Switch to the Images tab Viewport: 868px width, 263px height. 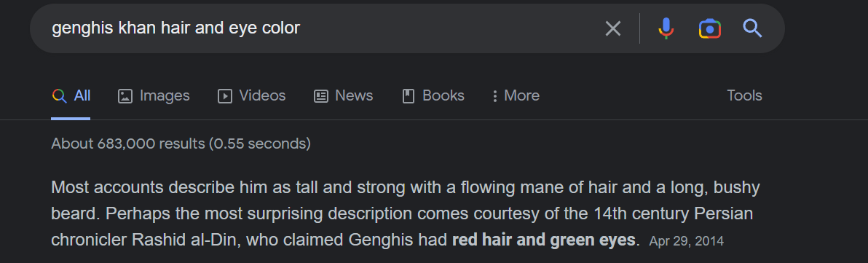point(154,95)
